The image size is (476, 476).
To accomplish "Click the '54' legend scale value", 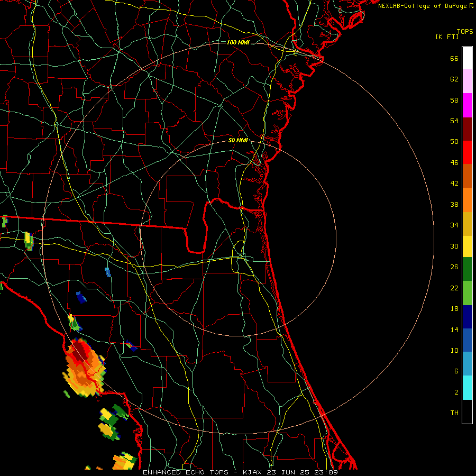I will tap(454, 121).
